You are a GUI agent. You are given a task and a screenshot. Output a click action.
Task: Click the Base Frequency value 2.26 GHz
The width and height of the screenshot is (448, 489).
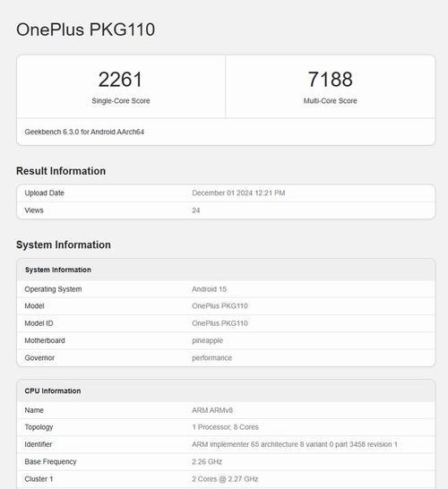click(207, 461)
